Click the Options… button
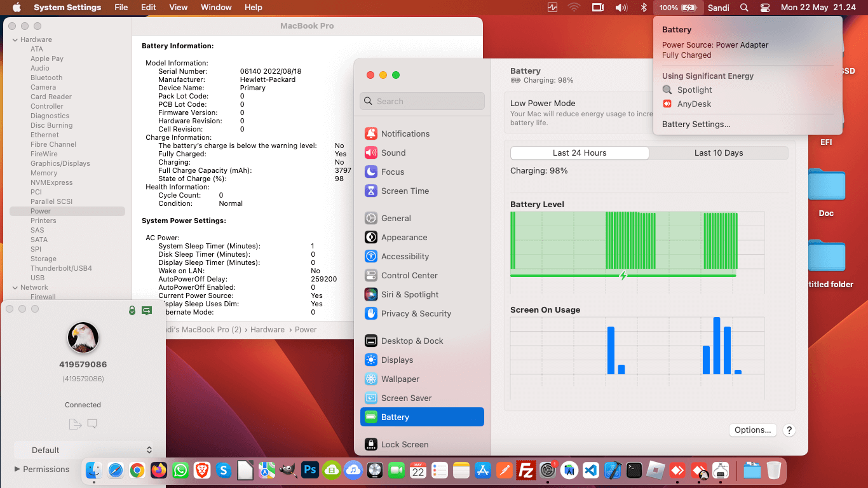This screenshot has width=868, height=488. (752, 430)
